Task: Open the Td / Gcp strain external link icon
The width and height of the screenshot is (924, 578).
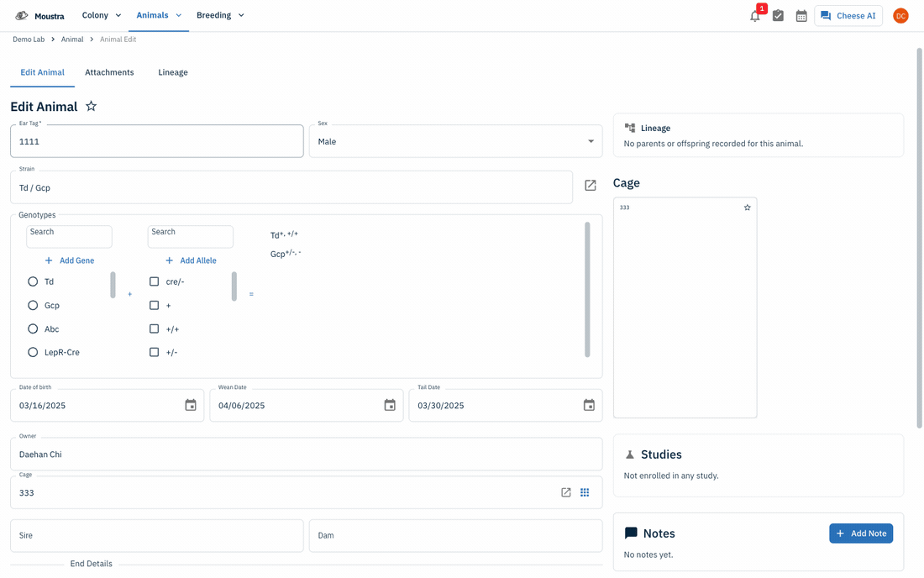Action: point(590,186)
